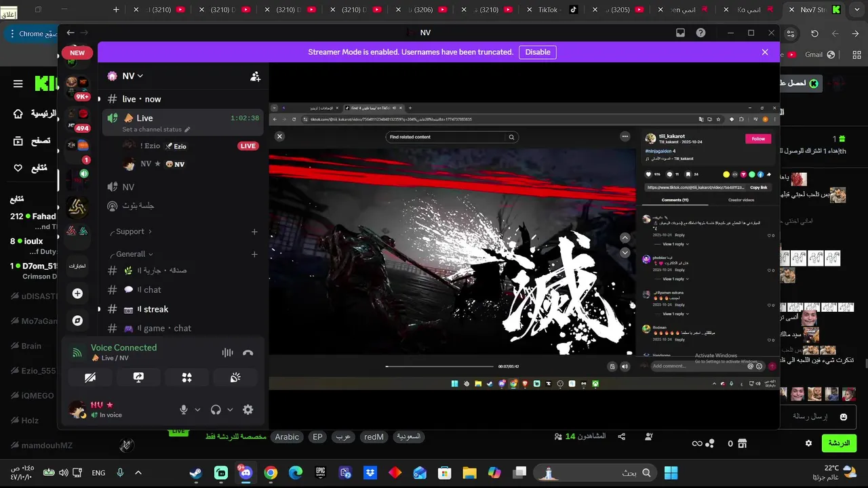This screenshot has width=868, height=488.
Task: Open Dropbox from the taskbar
Action: coord(370,472)
